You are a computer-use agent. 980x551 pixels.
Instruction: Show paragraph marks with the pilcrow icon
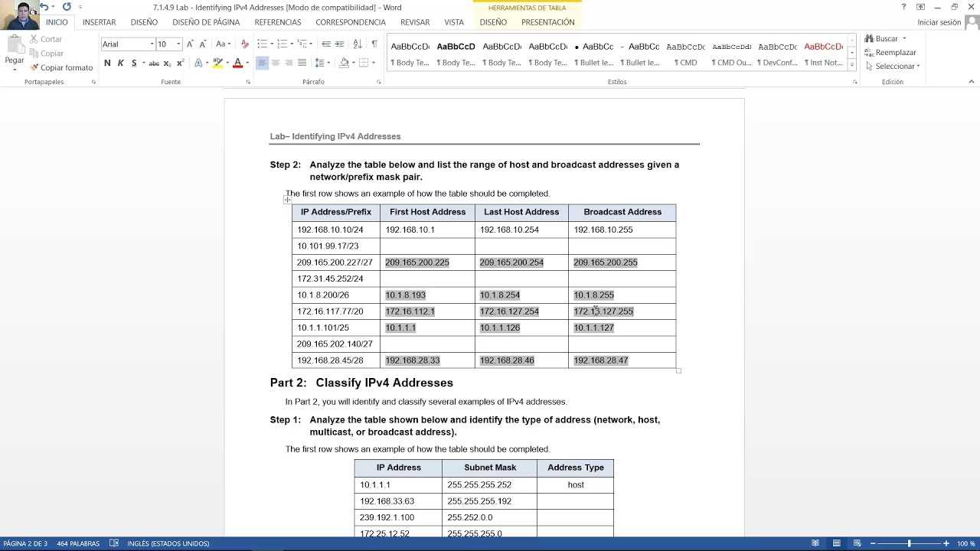point(374,44)
